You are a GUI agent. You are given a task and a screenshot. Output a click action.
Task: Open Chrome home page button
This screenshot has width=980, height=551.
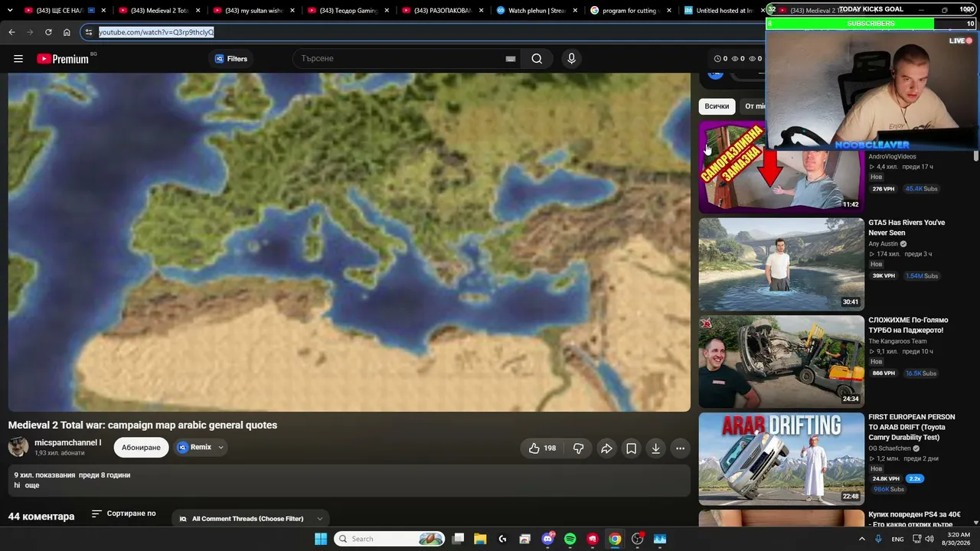67,32
